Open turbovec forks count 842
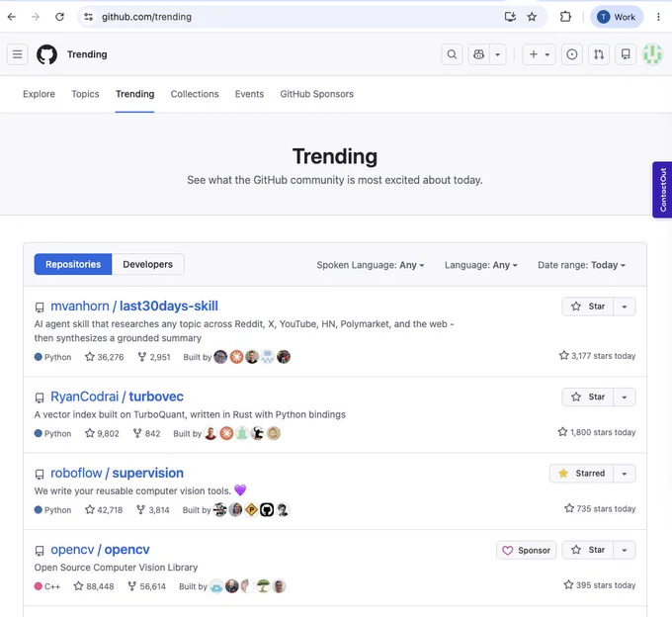The height and width of the screenshot is (617, 672). tap(146, 433)
